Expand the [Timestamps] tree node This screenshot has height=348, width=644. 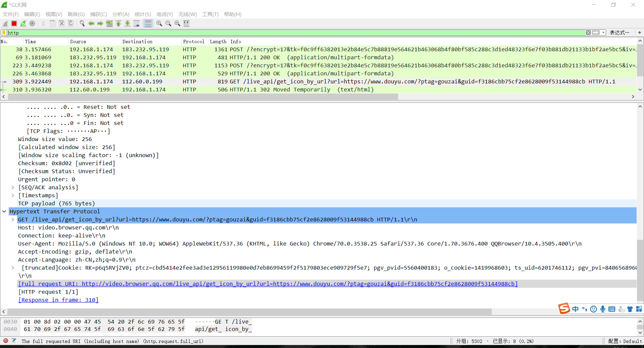13,195
